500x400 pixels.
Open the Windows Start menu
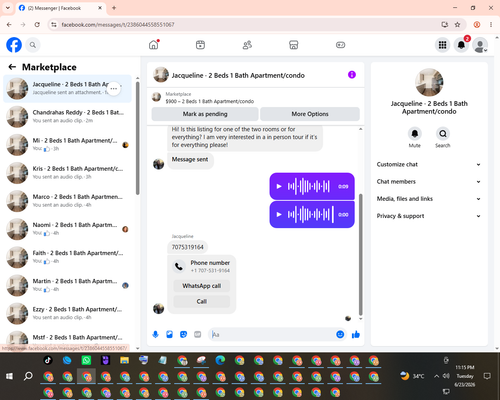[x=9, y=376]
